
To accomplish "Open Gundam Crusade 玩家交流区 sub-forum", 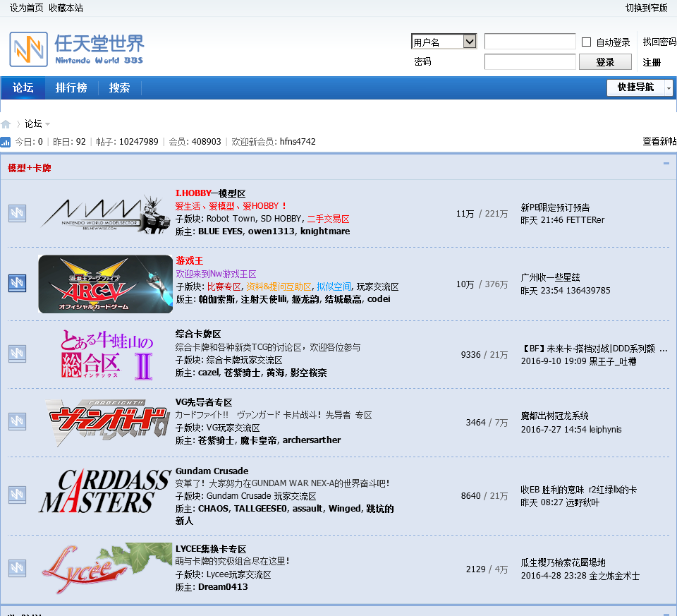I will pos(261,496).
